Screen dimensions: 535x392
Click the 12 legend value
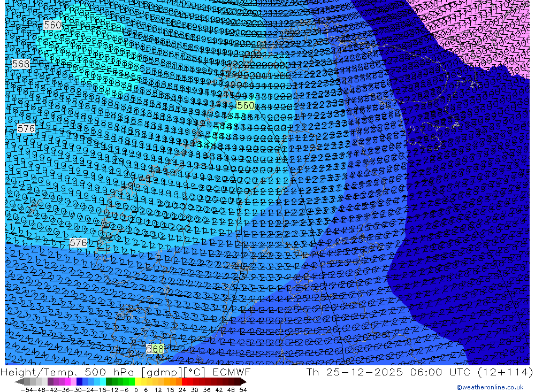158,390
